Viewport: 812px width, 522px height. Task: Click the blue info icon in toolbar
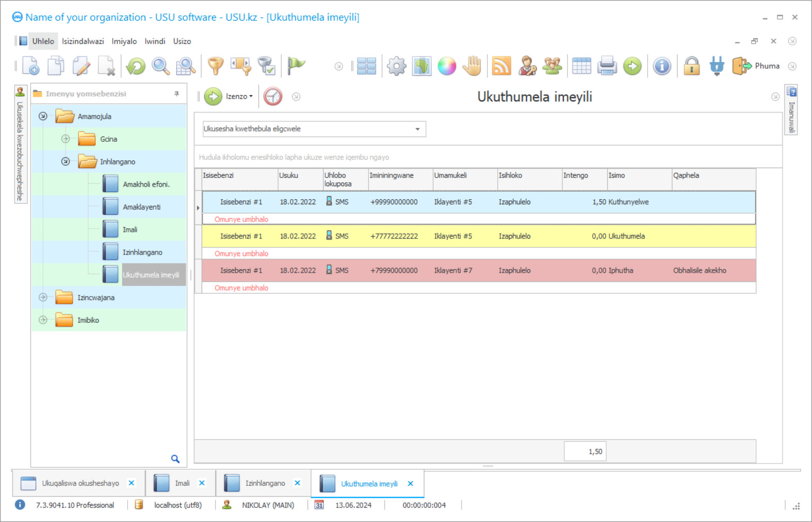662,66
